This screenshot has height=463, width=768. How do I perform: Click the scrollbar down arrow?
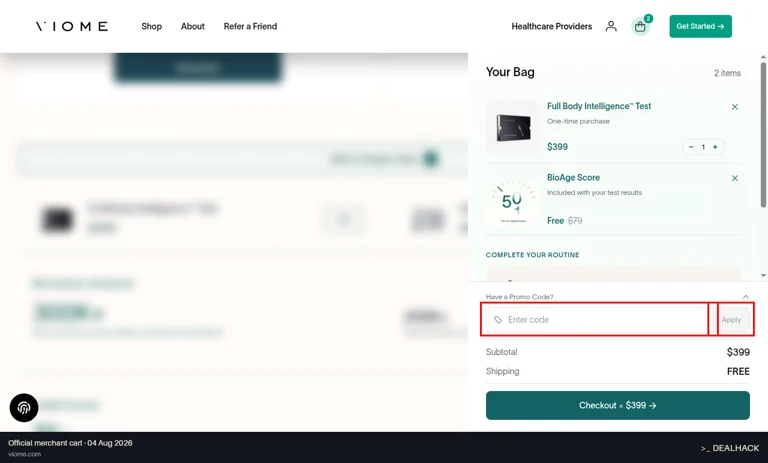click(763, 275)
